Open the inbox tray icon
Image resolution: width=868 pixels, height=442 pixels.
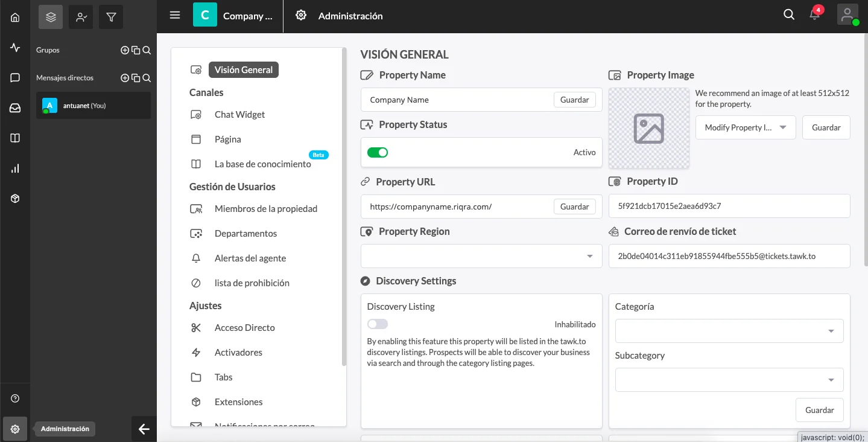coord(15,108)
